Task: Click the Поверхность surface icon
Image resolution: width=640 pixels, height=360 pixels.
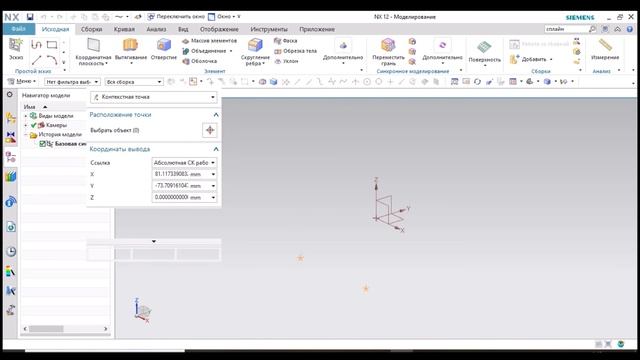Action: [x=484, y=47]
